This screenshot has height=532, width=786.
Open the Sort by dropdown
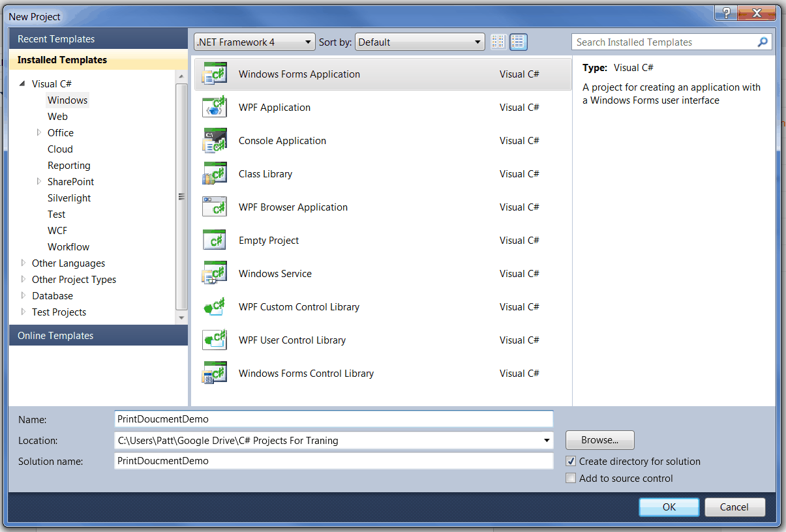point(479,41)
